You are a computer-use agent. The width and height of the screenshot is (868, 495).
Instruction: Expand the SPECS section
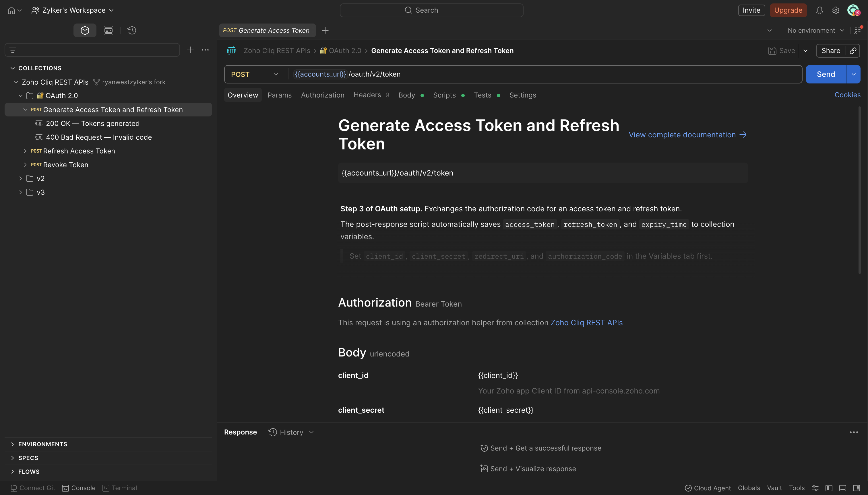(x=13, y=458)
